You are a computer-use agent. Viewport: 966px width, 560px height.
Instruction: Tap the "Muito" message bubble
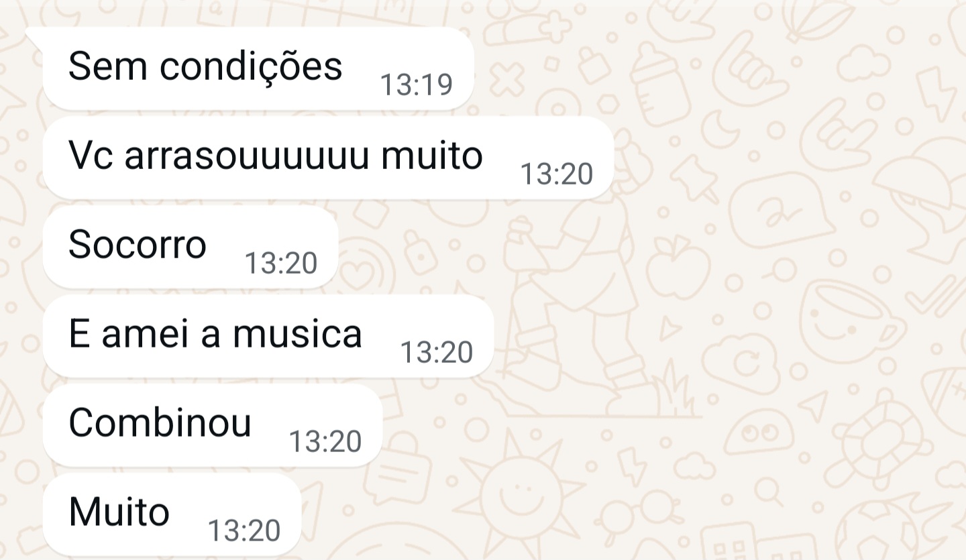pyautogui.click(x=172, y=514)
